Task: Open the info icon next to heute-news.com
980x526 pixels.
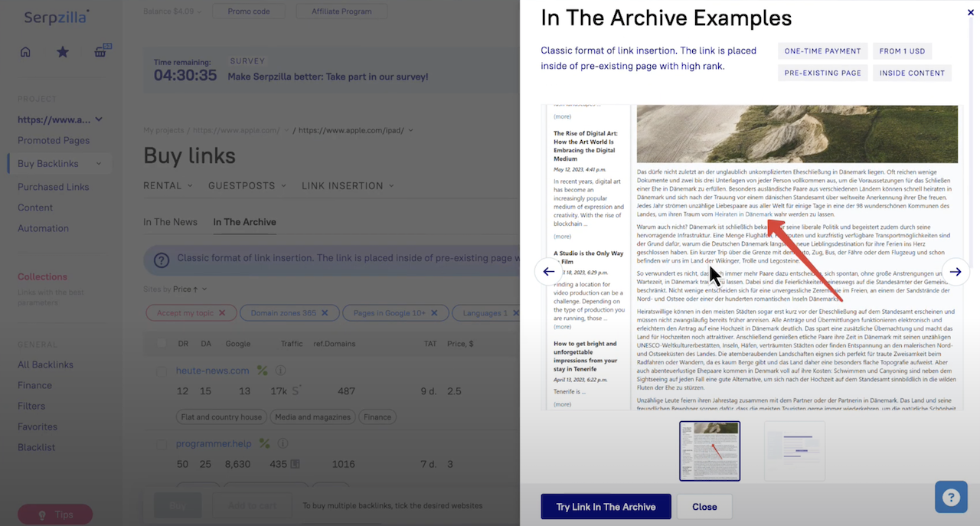Action: coord(281,371)
